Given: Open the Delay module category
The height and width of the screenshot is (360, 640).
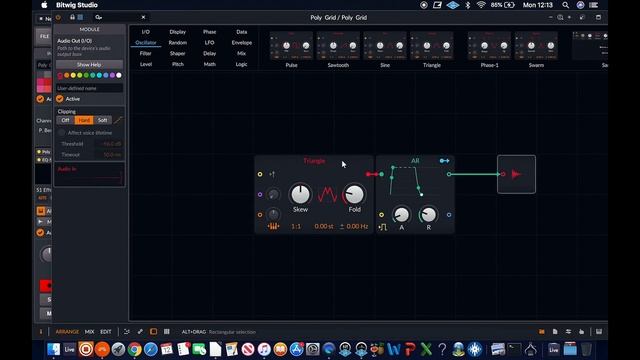Looking at the screenshot, I should point(209,53).
